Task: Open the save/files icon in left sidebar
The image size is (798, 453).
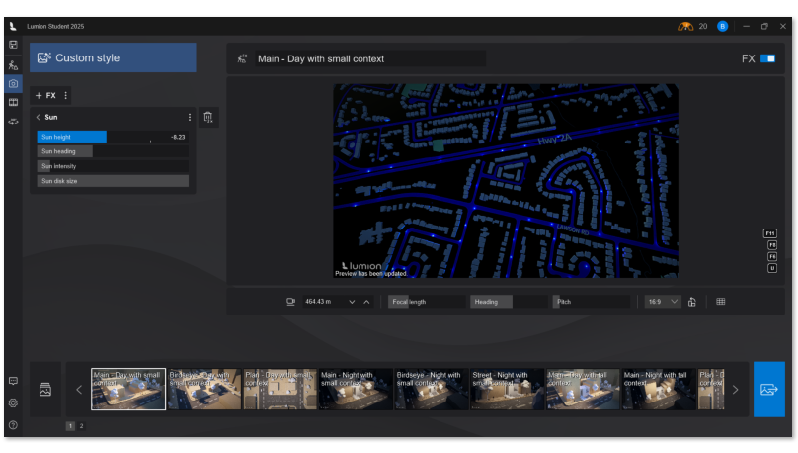Action: point(13,45)
